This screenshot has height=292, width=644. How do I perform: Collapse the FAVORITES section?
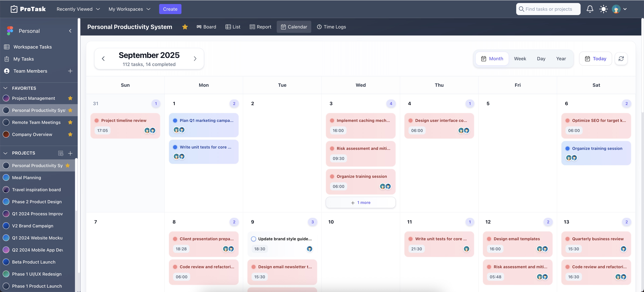tap(5, 88)
